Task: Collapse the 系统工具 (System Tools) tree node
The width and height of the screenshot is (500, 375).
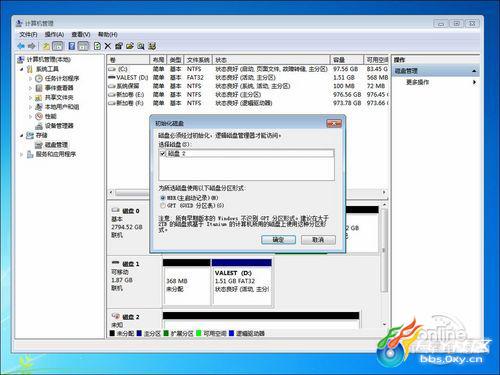Action: pos(22,69)
